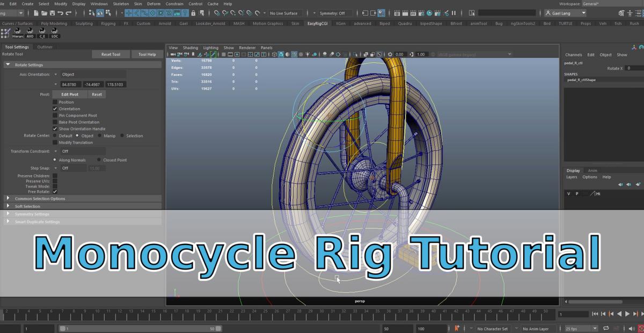Screen dimensions: 644x333
Task: Toggle layer visibility V box
Action: (x=569, y=193)
